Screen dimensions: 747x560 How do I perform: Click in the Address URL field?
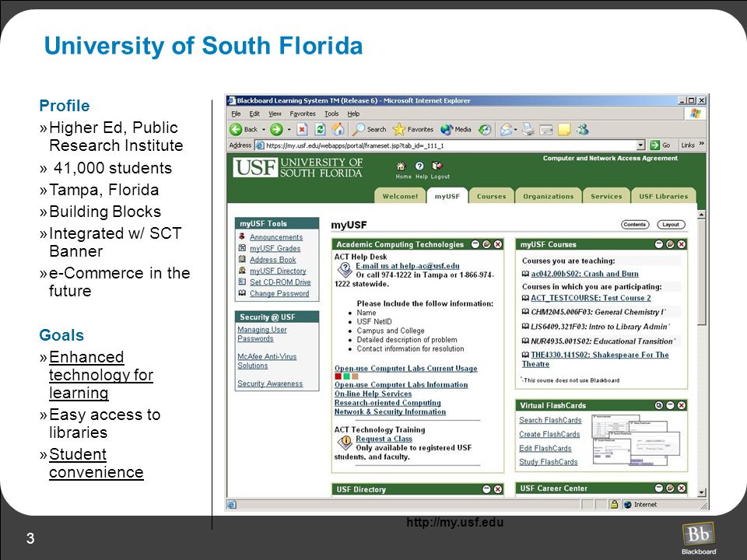tap(451, 145)
